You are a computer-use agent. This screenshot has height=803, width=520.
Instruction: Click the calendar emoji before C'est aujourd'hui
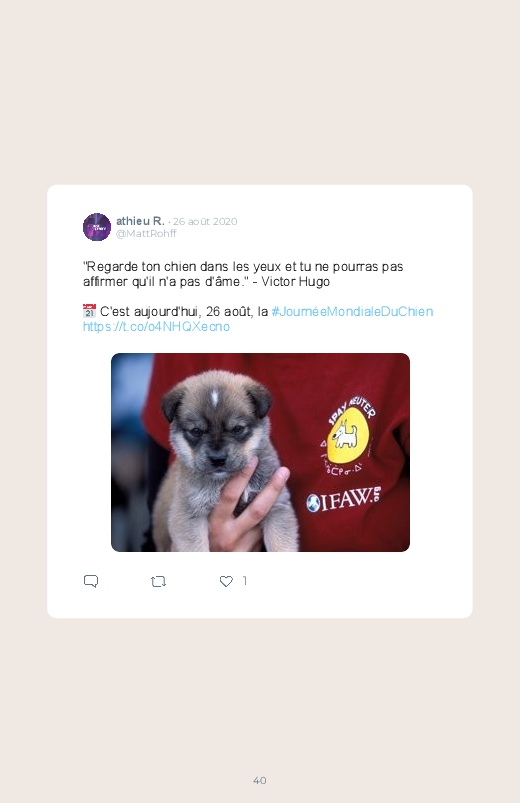pos(89,311)
